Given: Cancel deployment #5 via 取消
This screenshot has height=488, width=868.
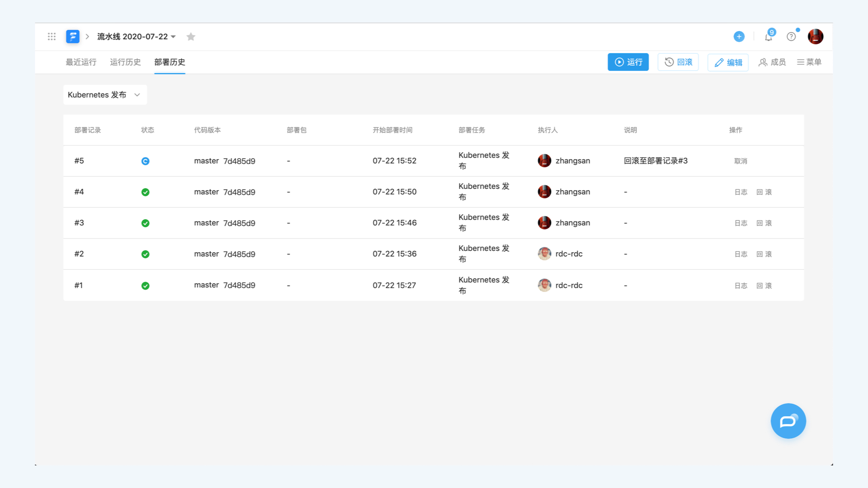Looking at the screenshot, I should coord(741,161).
